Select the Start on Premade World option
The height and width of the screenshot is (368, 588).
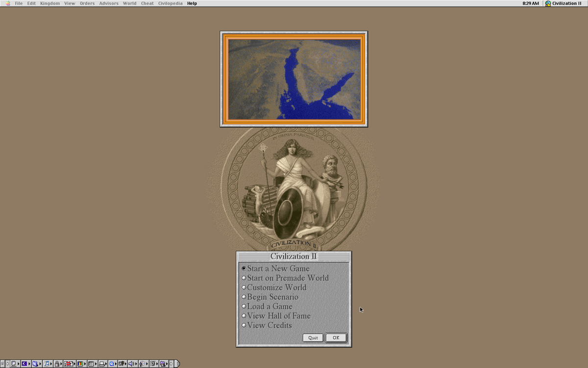pos(289,278)
